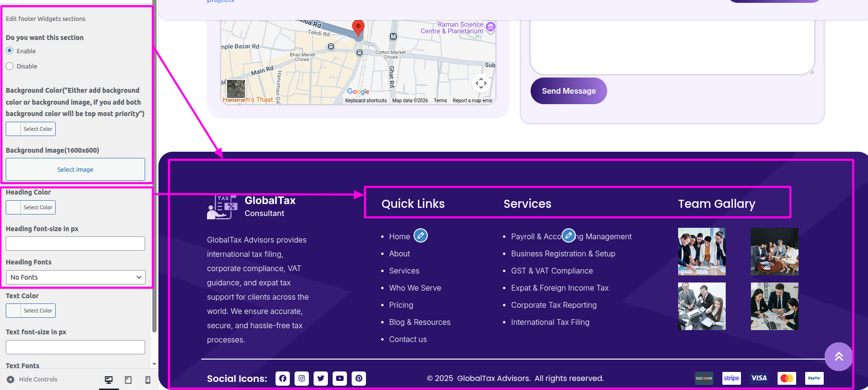
Task: Open the Heading Fonts dropdown
Action: point(75,277)
